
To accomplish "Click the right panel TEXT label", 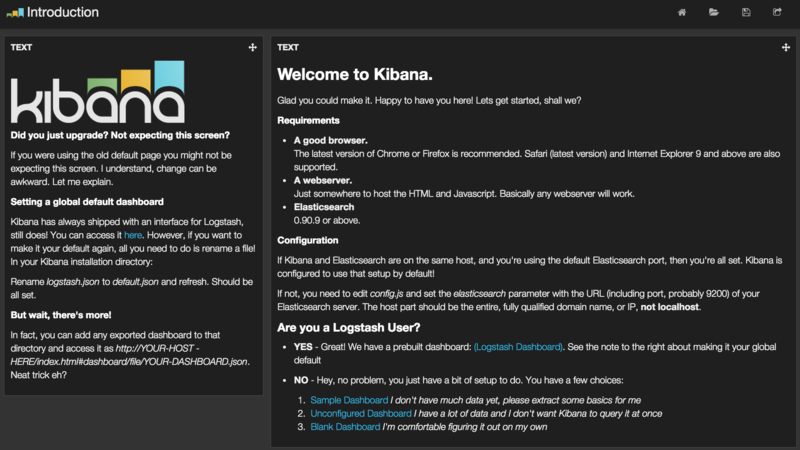I will click(x=288, y=47).
